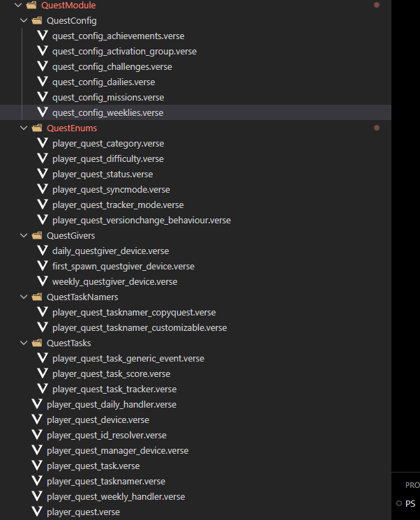The height and width of the screenshot is (520, 420).
Task: Click Verse icon beside quest_config_weeklies.verse
Action: point(43,112)
